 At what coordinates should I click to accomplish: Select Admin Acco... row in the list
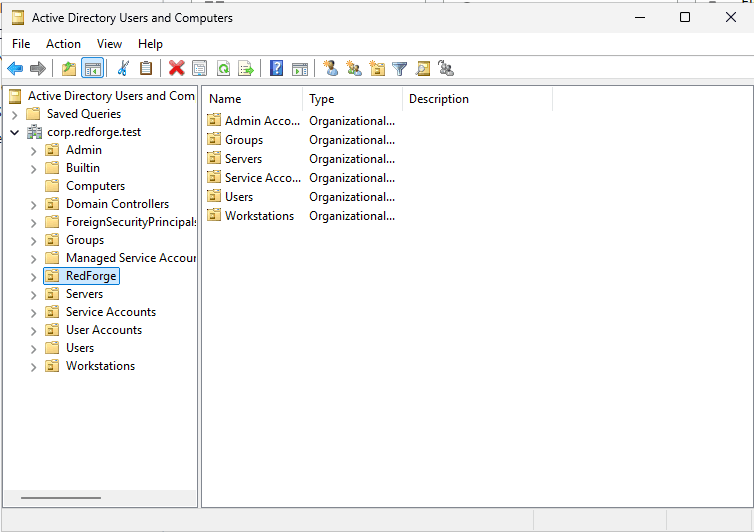[x=262, y=120]
